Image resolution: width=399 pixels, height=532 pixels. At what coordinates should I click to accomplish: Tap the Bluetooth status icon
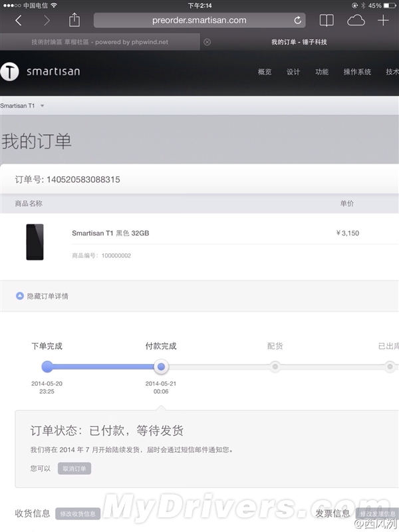(x=363, y=5)
